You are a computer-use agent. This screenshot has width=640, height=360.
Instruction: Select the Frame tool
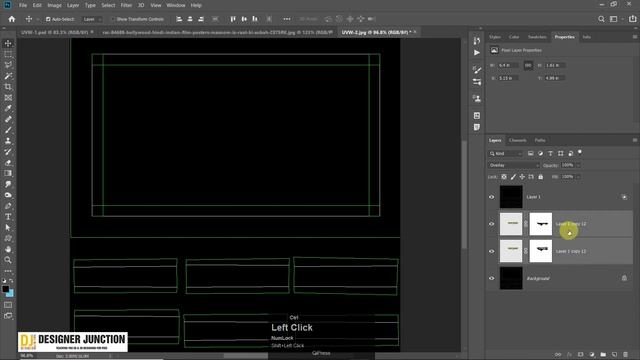click(8, 98)
